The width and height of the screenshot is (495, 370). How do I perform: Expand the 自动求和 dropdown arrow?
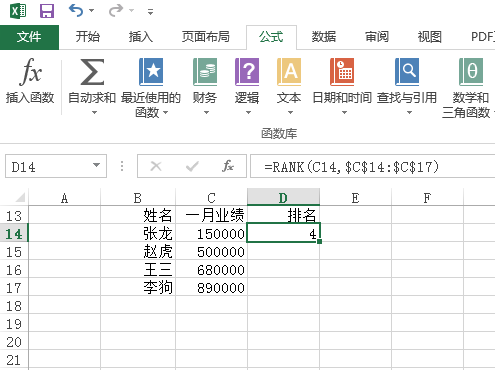click(x=95, y=113)
